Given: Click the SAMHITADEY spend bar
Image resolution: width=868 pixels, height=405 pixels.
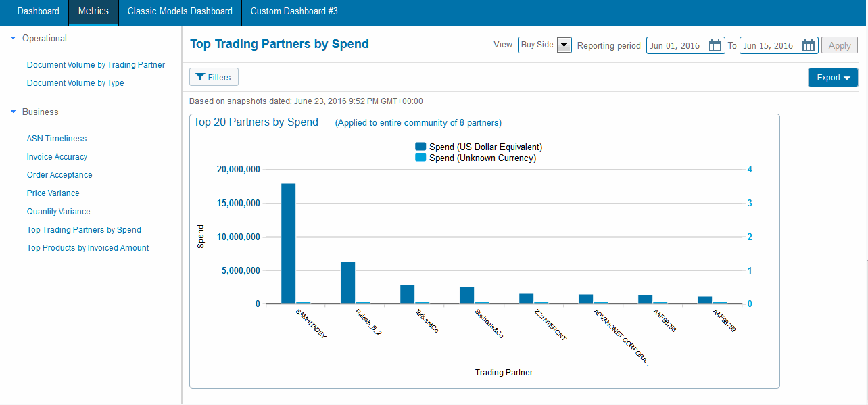Looking at the screenshot, I should 288,243.
